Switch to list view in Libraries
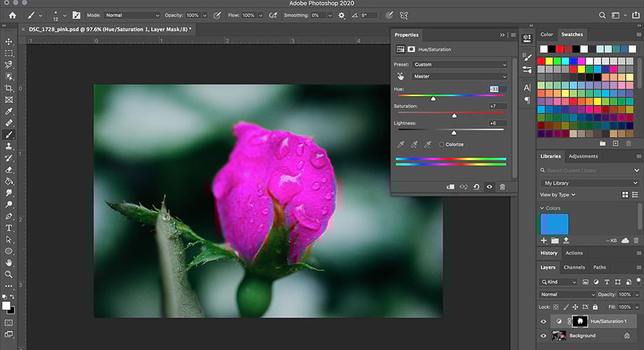The width and height of the screenshot is (644, 350). click(x=635, y=195)
